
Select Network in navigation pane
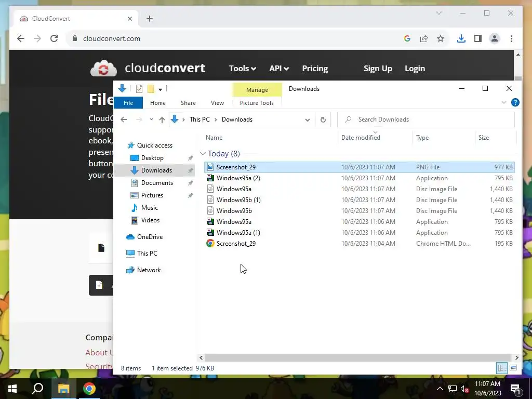pyautogui.click(x=149, y=270)
